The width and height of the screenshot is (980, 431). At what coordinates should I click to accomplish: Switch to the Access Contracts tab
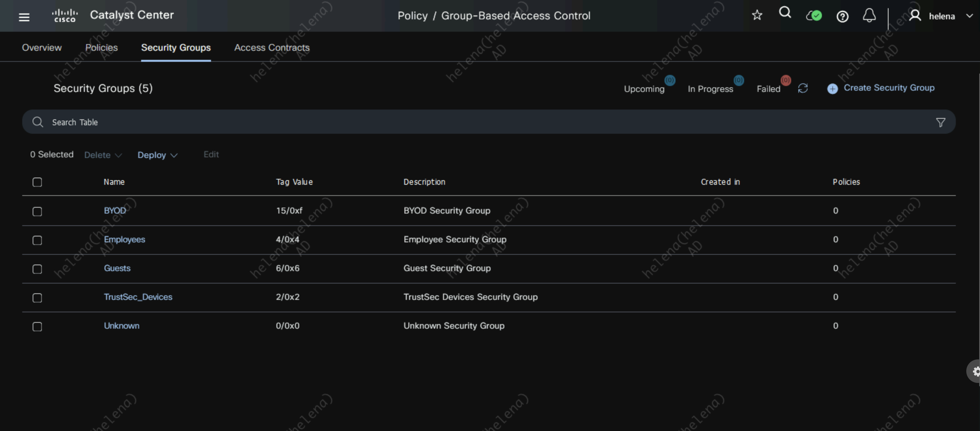[x=272, y=48]
